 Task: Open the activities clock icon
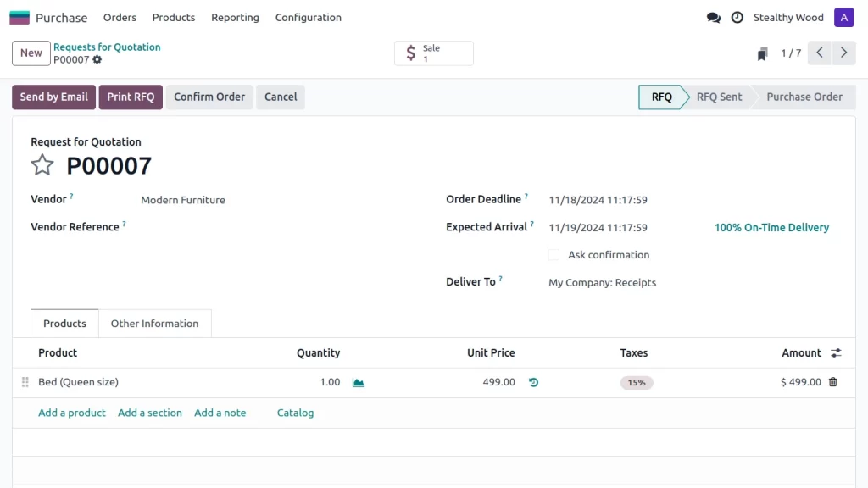[x=737, y=18]
